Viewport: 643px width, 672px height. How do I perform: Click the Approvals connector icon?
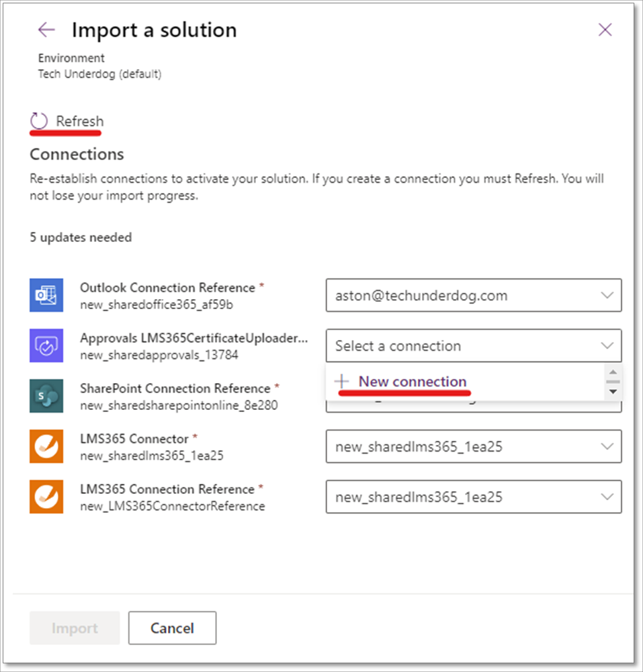46,345
